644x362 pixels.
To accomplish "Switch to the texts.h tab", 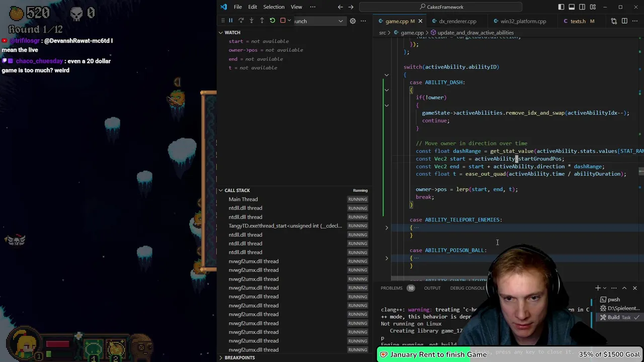I will [x=578, y=21].
